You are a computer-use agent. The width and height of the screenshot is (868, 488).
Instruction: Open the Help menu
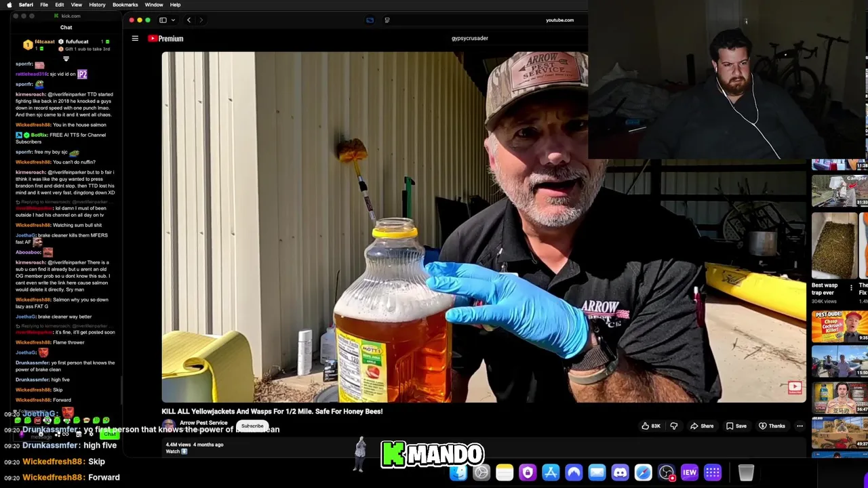(175, 5)
